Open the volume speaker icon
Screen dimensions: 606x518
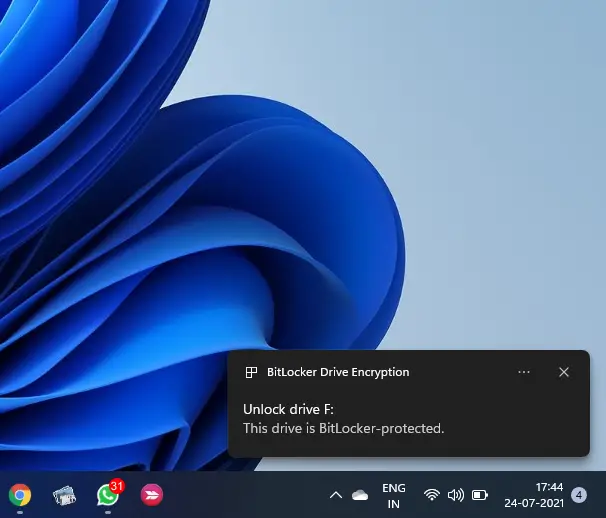tap(456, 495)
